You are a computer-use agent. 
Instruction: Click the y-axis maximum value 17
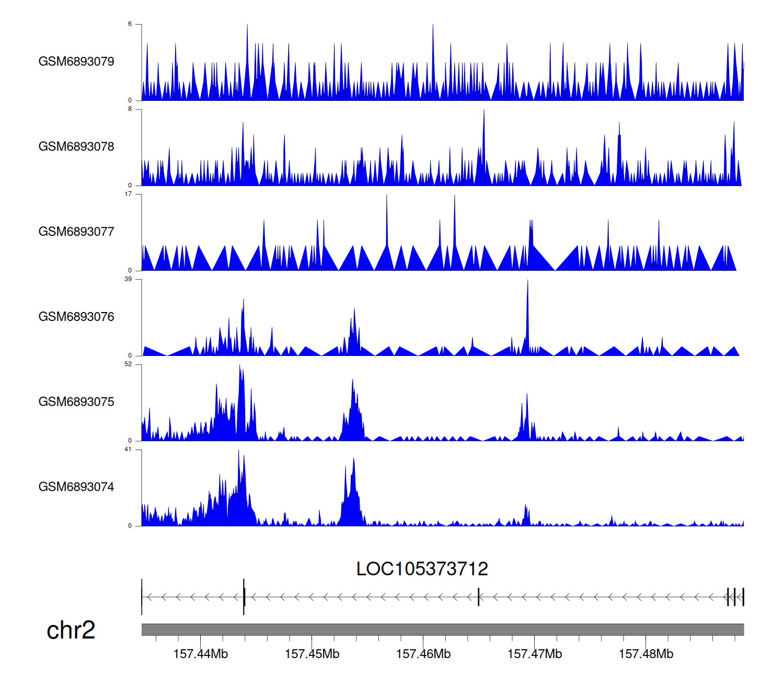pos(128,194)
